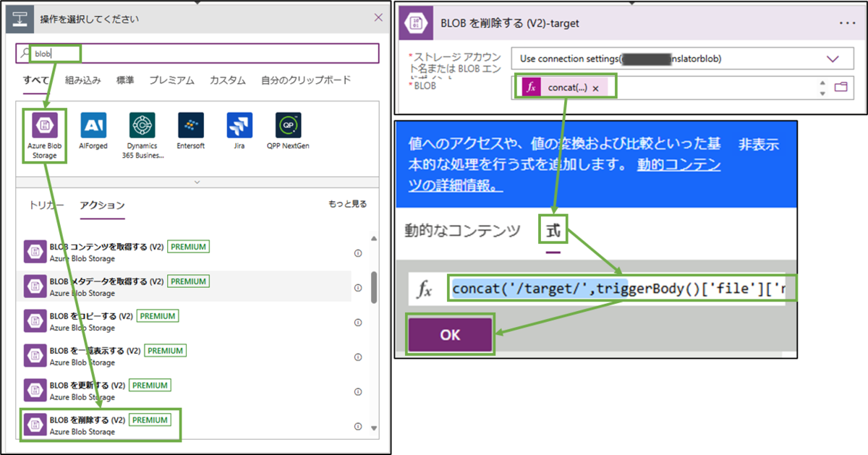
Task: Show info for BLOB メタデータを取得する
Action: 358,288
